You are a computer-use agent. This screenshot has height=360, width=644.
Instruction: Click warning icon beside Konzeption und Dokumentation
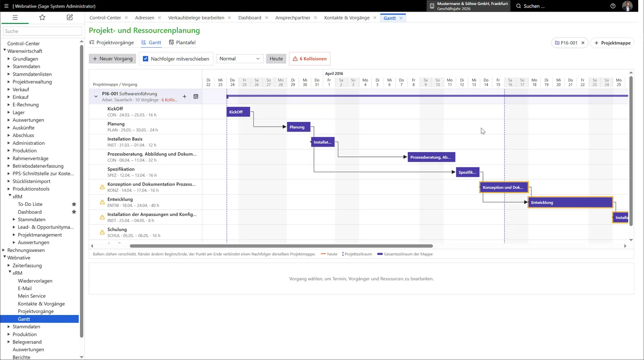pos(102,187)
